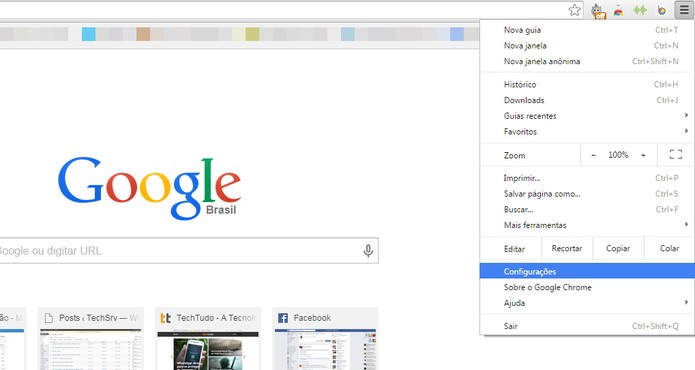
Task: Open Histórico from the menu
Action: (587, 85)
